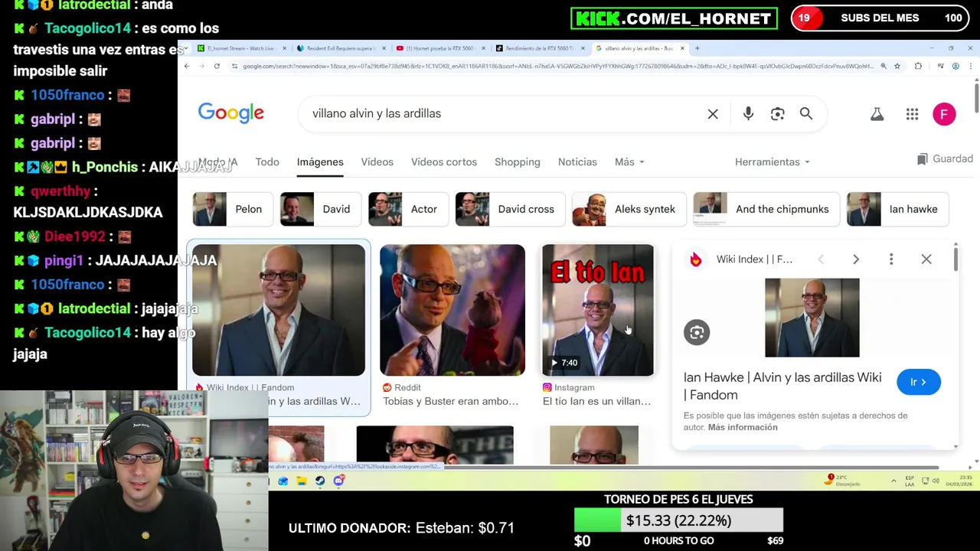Open Discord from the taskbar
This screenshot has height=551, width=980.
pyautogui.click(x=338, y=481)
